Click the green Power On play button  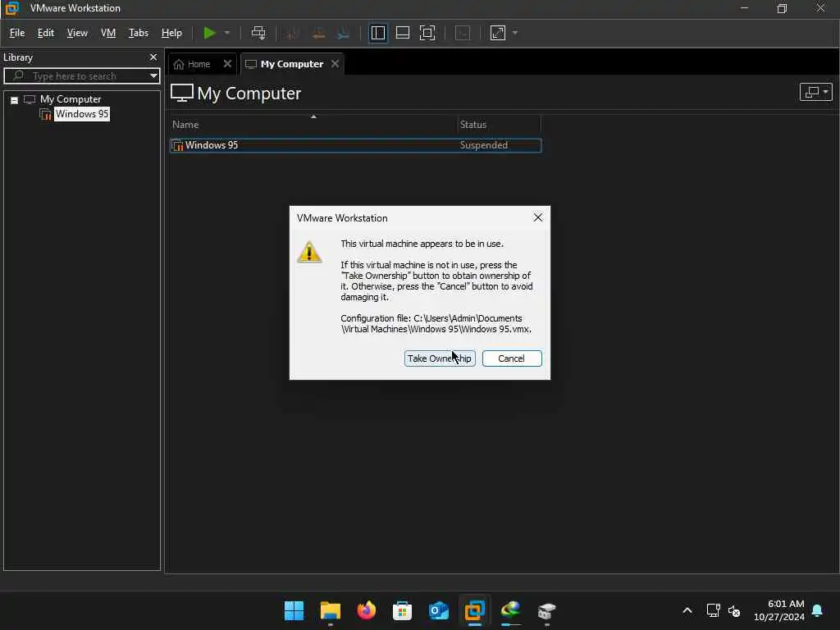pos(209,33)
